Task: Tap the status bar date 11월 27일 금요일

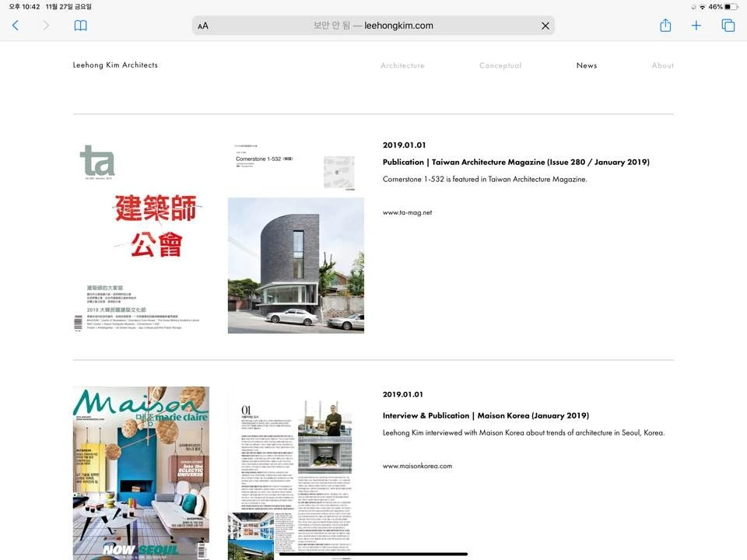Action: (x=68, y=7)
